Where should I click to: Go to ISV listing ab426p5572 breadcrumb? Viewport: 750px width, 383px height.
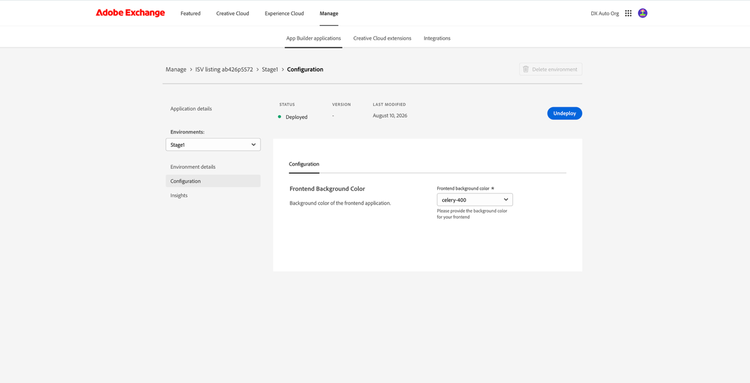click(224, 69)
